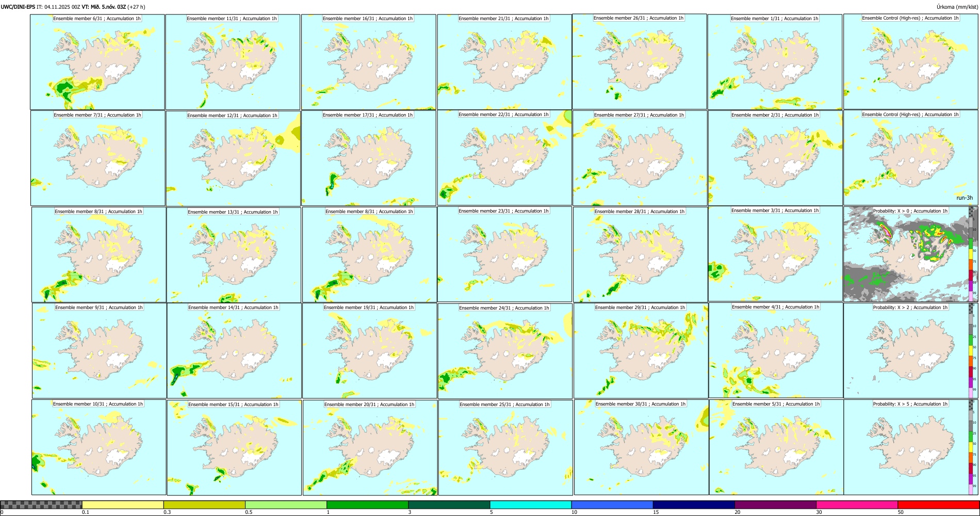980x516 pixels.
Task: Pick the pink 30–50 legend swatch
Action: [857, 505]
